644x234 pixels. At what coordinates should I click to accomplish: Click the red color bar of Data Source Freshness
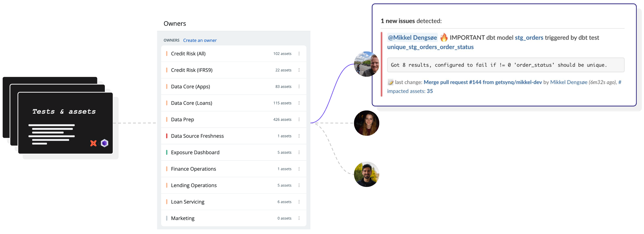167,136
